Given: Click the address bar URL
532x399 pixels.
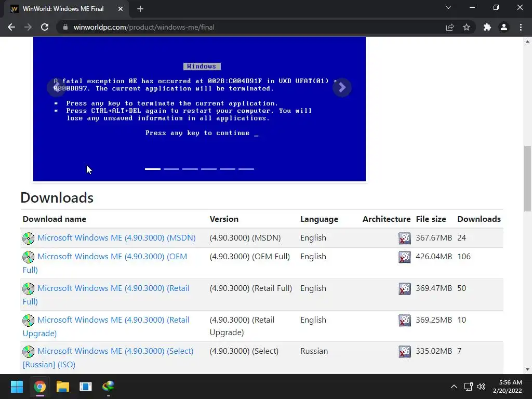Looking at the screenshot, I should (144, 27).
